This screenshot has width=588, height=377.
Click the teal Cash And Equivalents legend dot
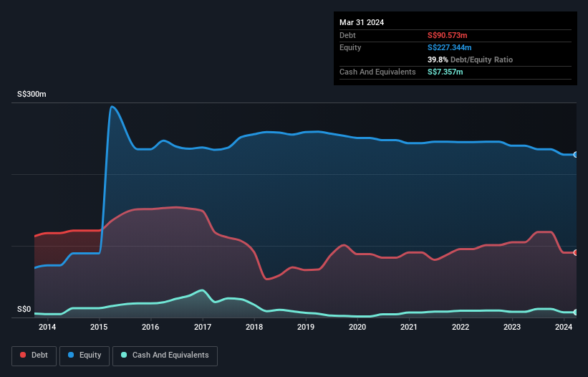(x=124, y=355)
